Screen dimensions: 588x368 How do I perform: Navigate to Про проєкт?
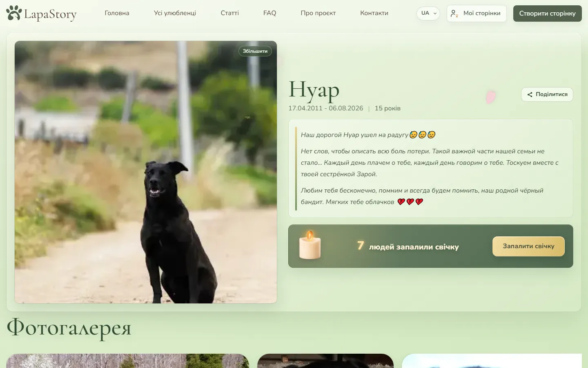coord(318,13)
